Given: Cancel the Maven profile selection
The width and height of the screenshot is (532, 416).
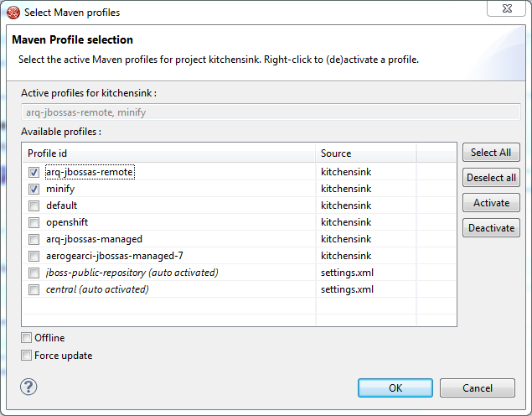Looking at the screenshot, I should (478, 387).
